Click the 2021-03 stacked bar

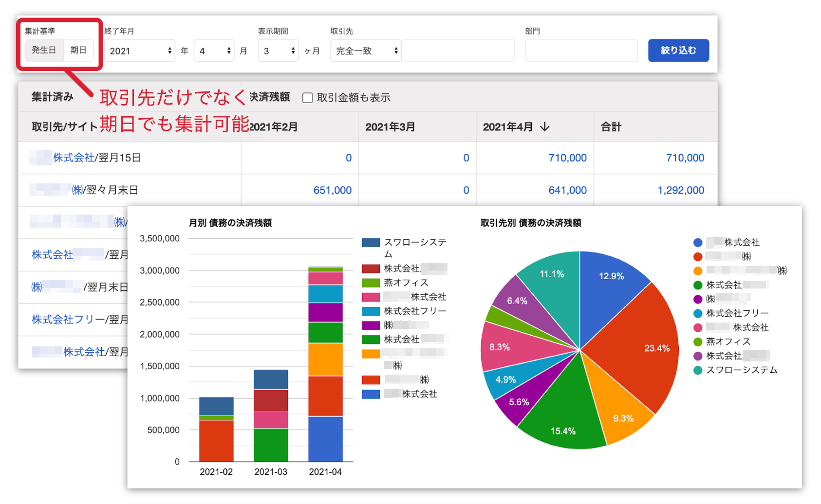pyautogui.click(x=271, y=415)
